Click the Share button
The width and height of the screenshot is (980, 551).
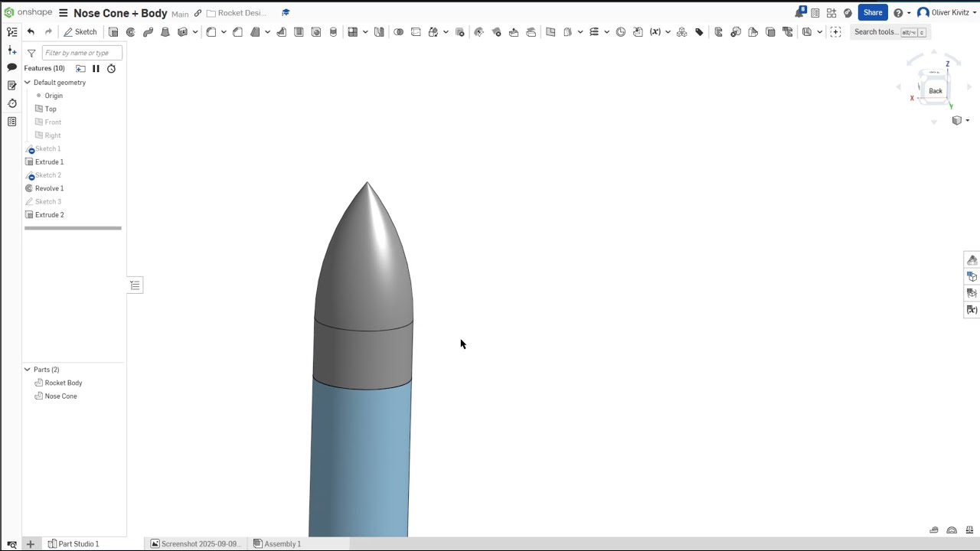pyautogui.click(x=873, y=12)
